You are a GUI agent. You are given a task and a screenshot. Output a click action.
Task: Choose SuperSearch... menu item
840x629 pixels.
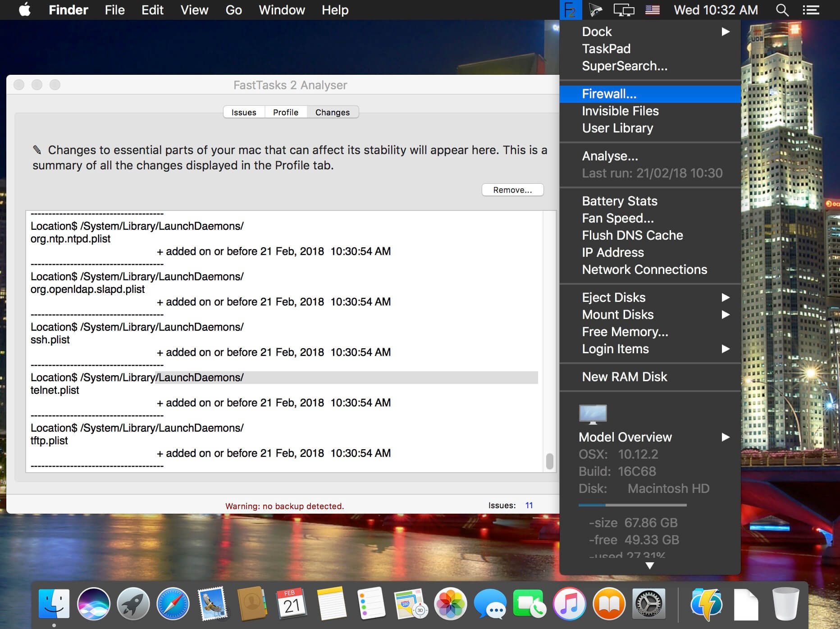click(x=650, y=66)
